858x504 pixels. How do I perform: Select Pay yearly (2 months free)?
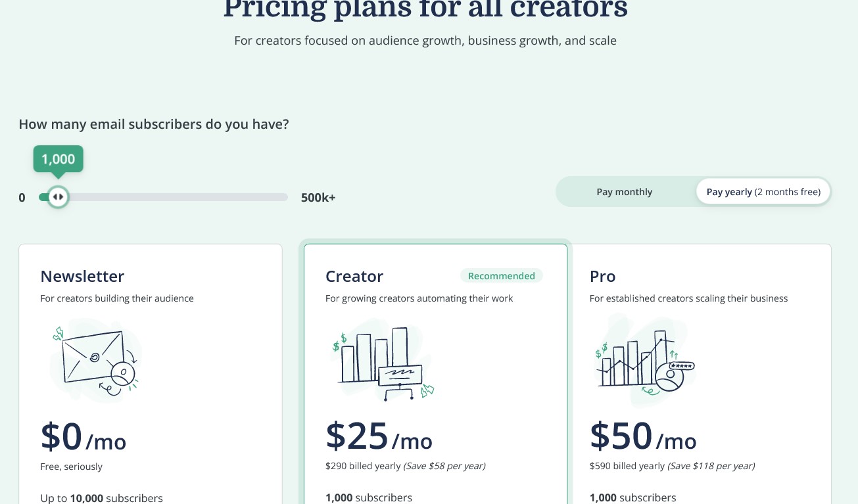click(x=763, y=192)
